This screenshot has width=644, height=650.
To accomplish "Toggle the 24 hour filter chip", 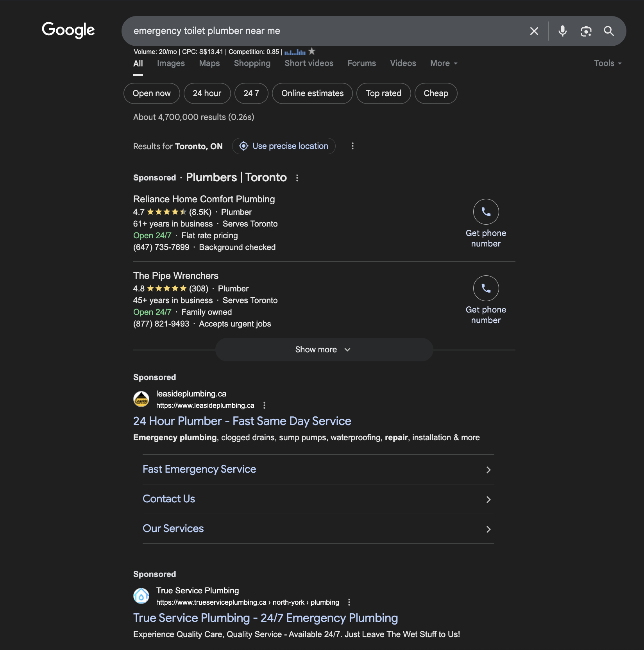I will tap(207, 93).
